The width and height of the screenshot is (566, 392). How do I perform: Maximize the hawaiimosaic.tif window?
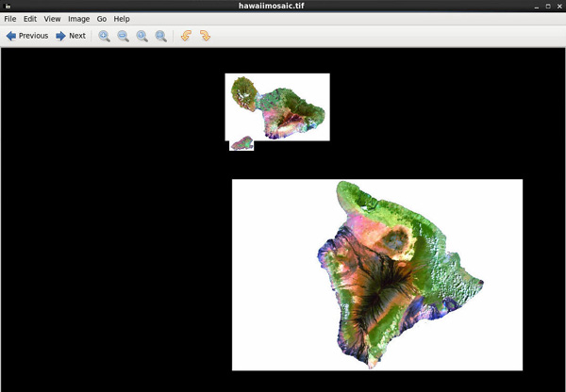pyautogui.click(x=548, y=7)
